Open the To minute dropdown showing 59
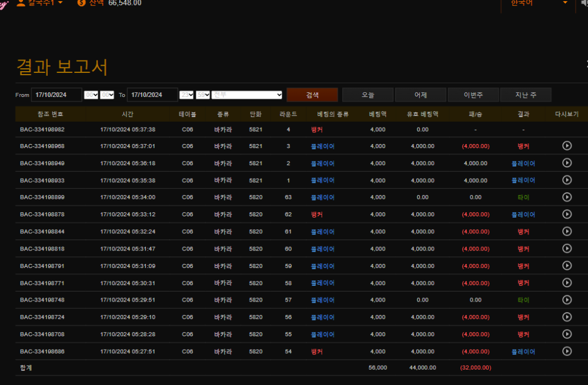Screen dimensions: 588x385 point(203,95)
